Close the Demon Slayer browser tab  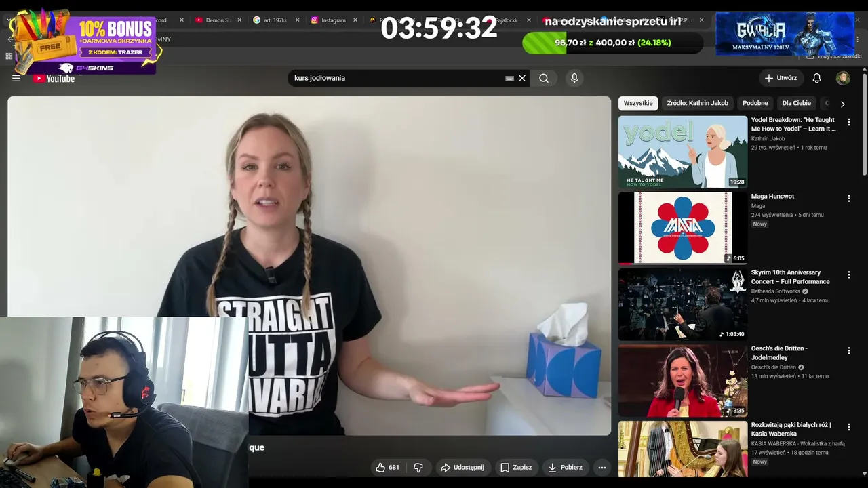239,20
